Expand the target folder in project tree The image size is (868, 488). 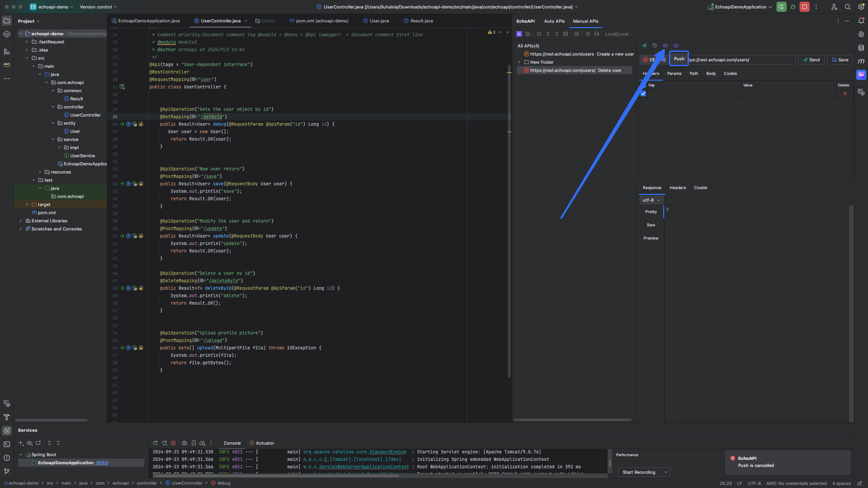[27, 204]
